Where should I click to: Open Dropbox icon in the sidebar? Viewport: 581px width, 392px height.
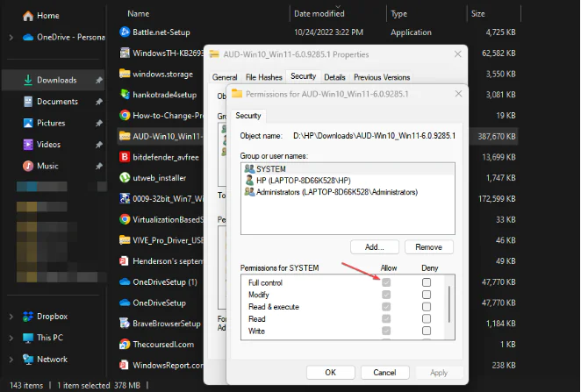(27, 316)
